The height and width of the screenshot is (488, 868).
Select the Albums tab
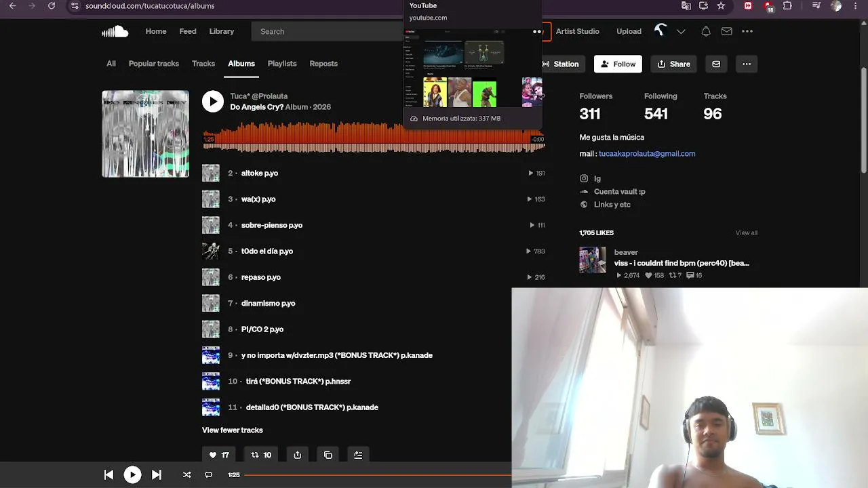click(241, 64)
